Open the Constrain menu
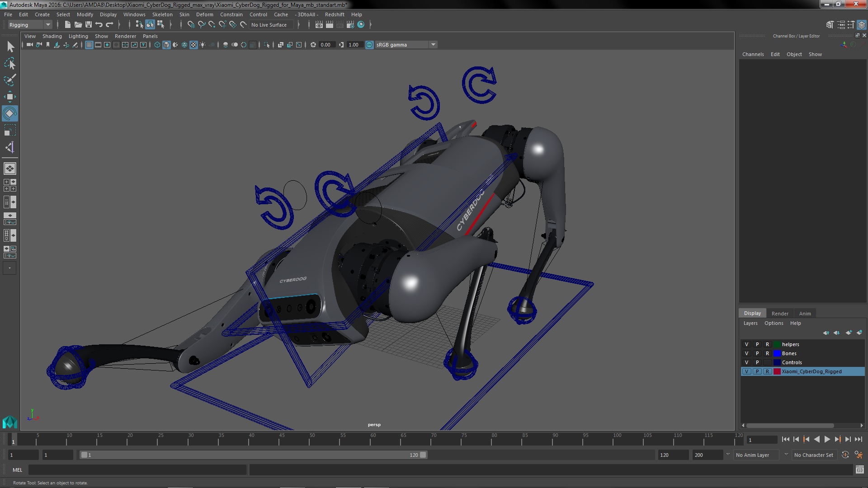The image size is (868, 488). pos(231,14)
